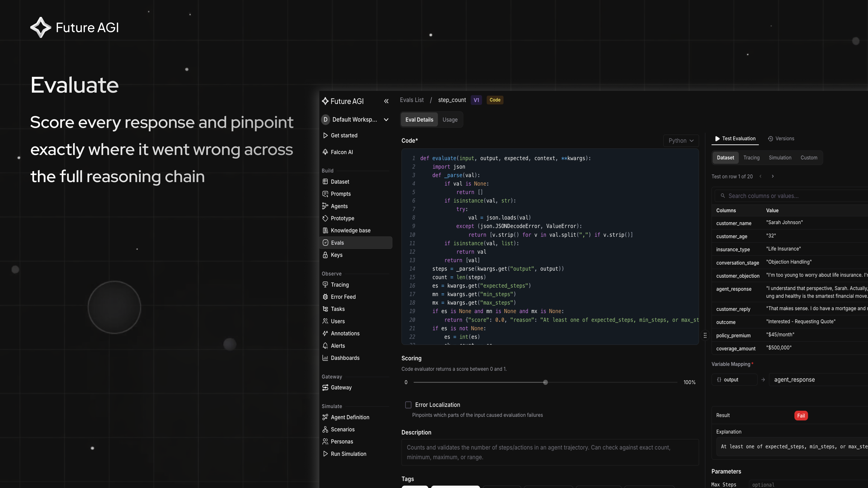Click the Get started play icon

[325, 135]
